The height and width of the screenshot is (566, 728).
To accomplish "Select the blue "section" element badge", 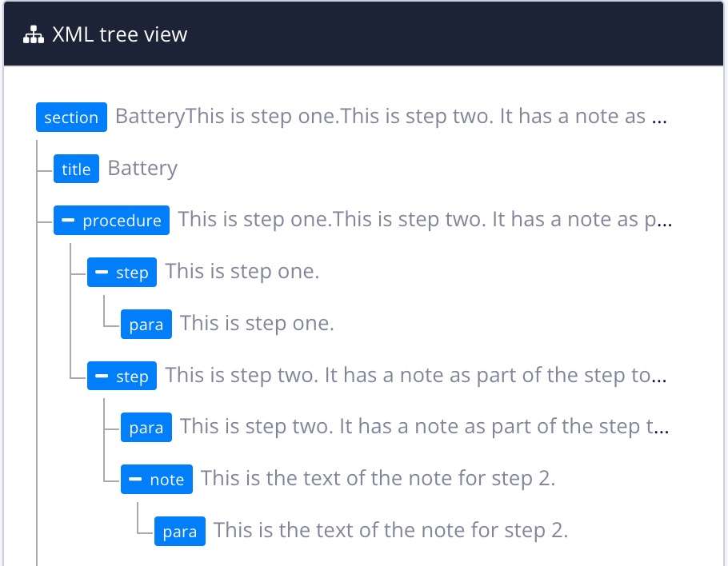I will (71, 117).
